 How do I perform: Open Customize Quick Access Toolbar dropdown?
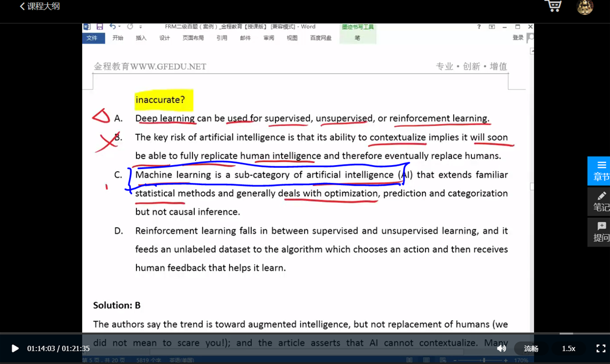click(x=140, y=27)
